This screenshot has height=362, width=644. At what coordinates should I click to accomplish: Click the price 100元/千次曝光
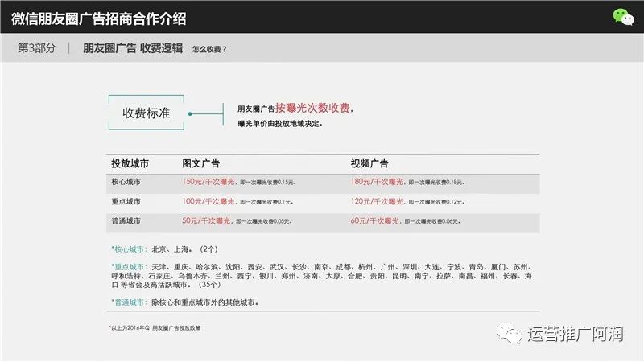pyautogui.click(x=208, y=202)
